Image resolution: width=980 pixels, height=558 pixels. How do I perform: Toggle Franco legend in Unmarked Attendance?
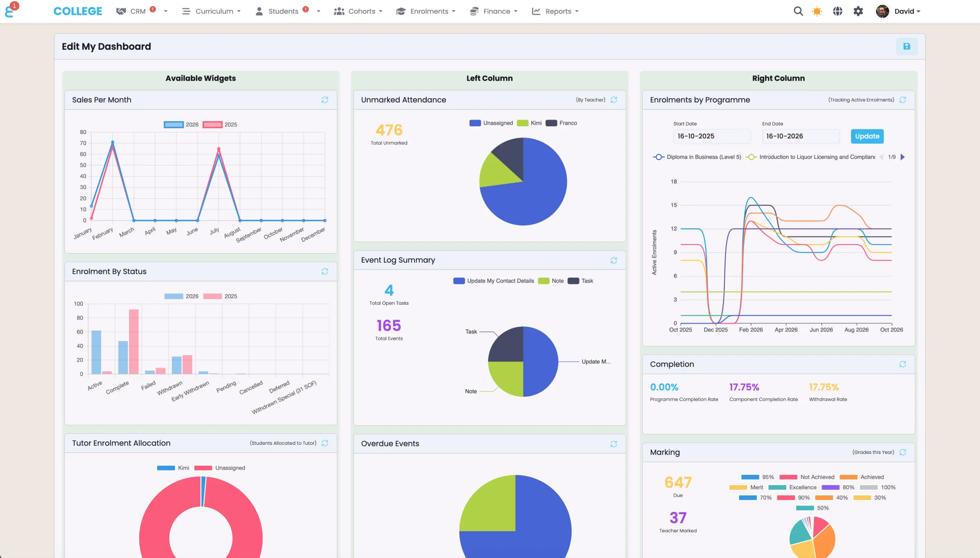pos(561,123)
